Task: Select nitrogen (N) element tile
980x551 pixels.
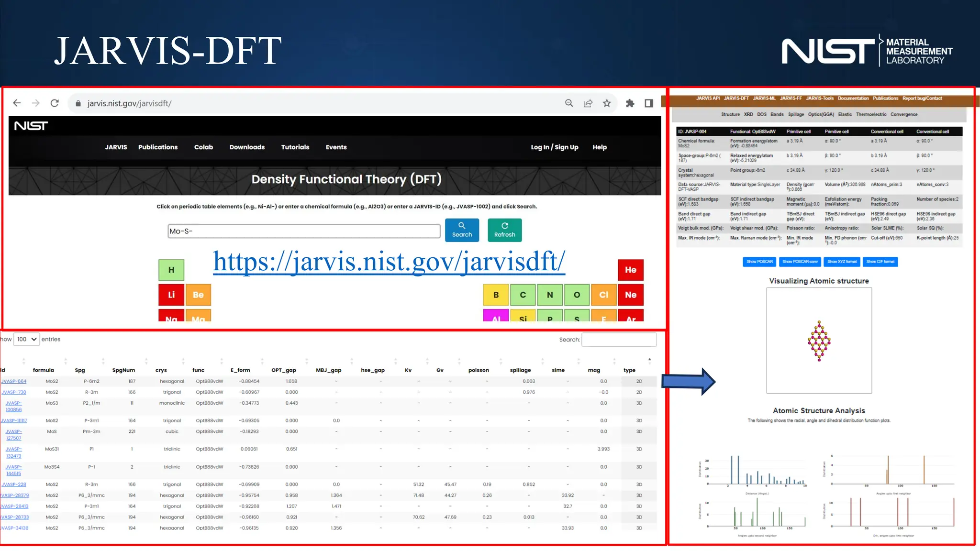Action: point(550,295)
